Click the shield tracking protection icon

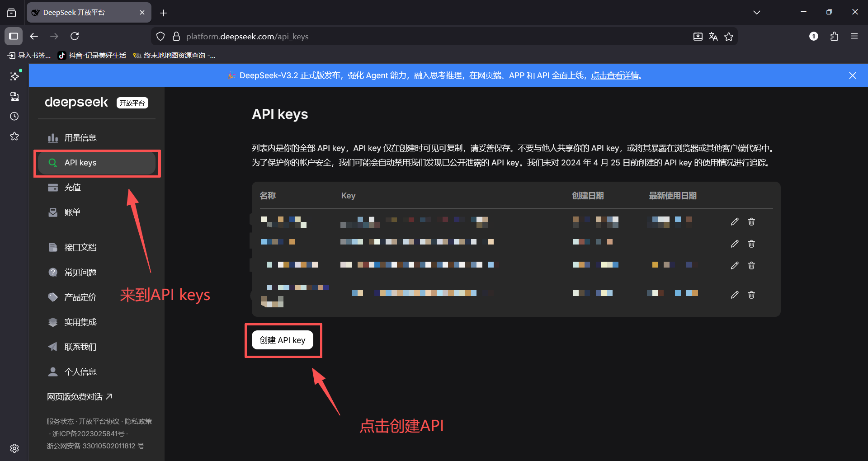point(160,37)
